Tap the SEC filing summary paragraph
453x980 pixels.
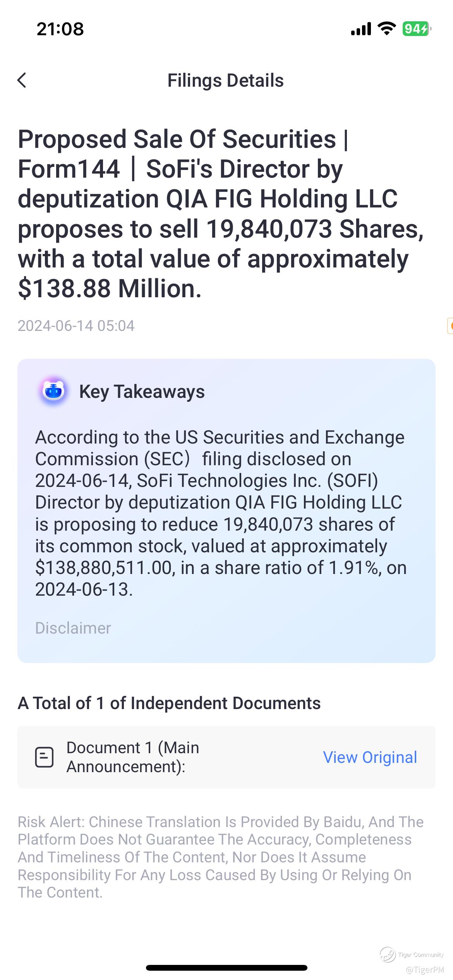pyautogui.click(x=221, y=513)
